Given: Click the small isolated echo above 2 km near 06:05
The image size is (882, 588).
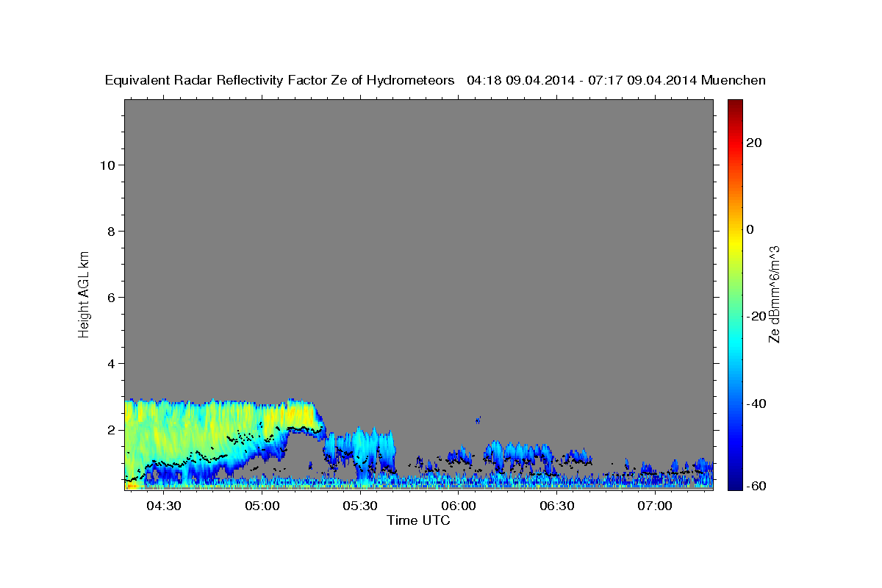Looking at the screenshot, I should pos(478,420).
